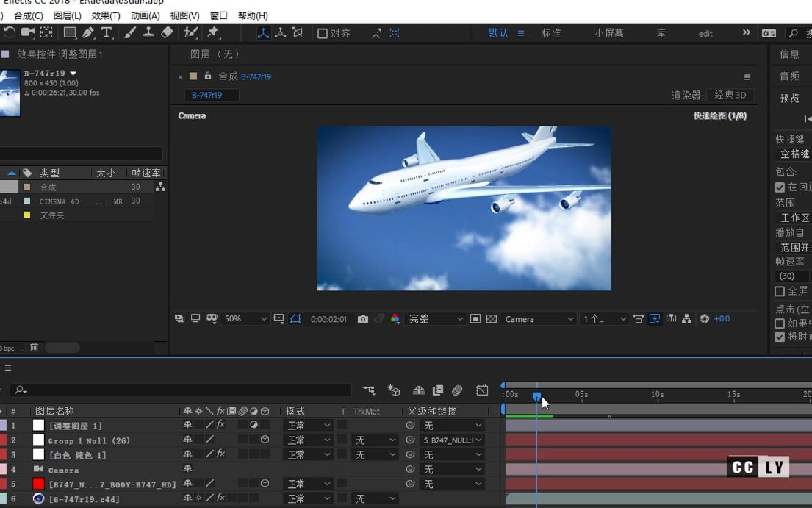
Task: Click the current time indicator in the timeline
Action: (x=537, y=395)
